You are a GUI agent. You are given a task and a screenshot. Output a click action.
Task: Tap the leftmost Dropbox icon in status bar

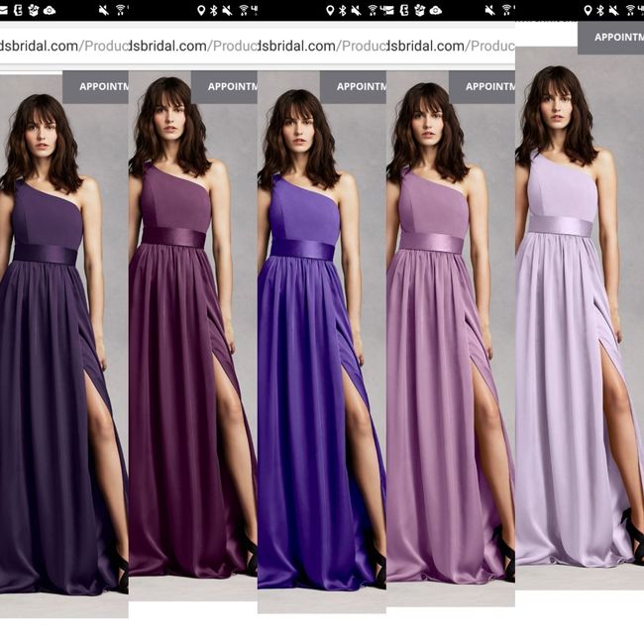click(32, 10)
